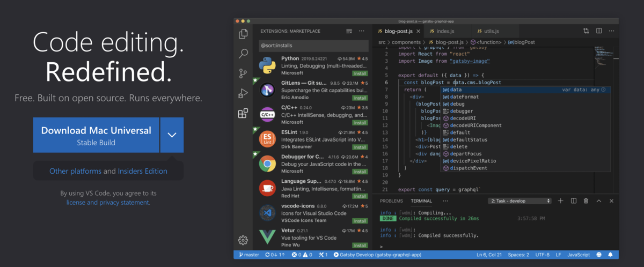This screenshot has width=644, height=267.
Task: Close the blog-post.js tab
Action: (418, 31)
